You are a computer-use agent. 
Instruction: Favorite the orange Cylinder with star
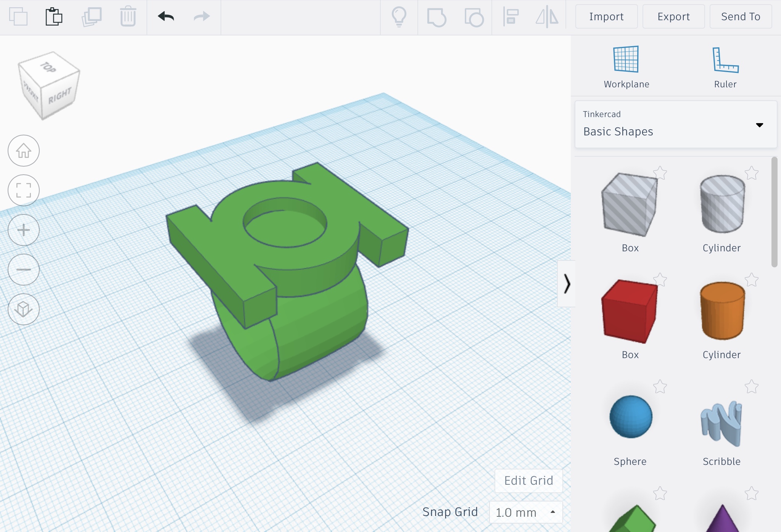(x=751, y=280)
